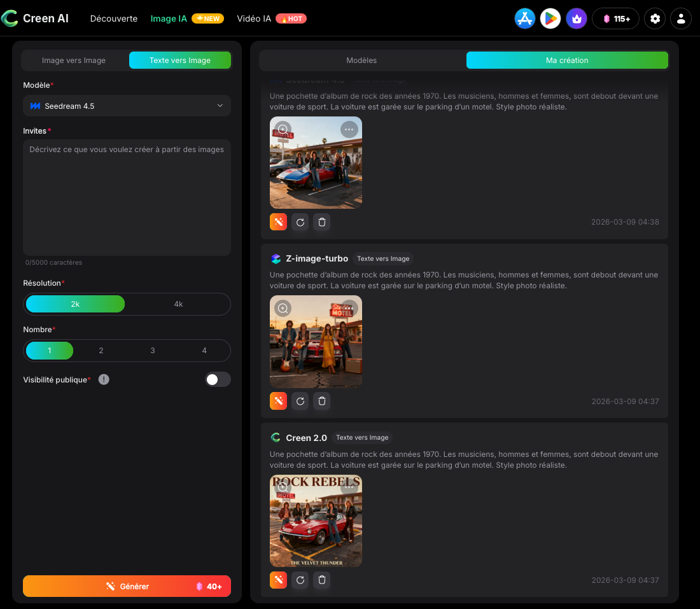Click magic wand icon under Seedream image

pos(278,221)
